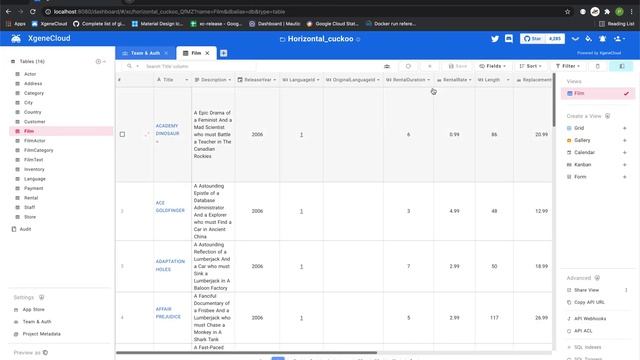Viewport: 640px width, 360px height.
Task: Open the Actor table in the sidebar
Action: click(30, 74)
